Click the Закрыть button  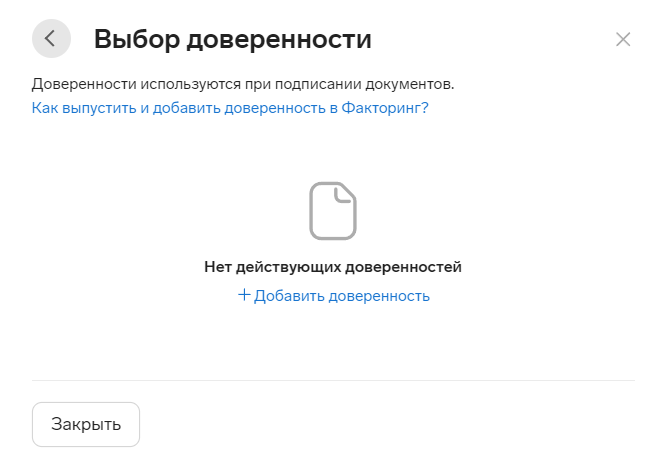click(86, 424)
